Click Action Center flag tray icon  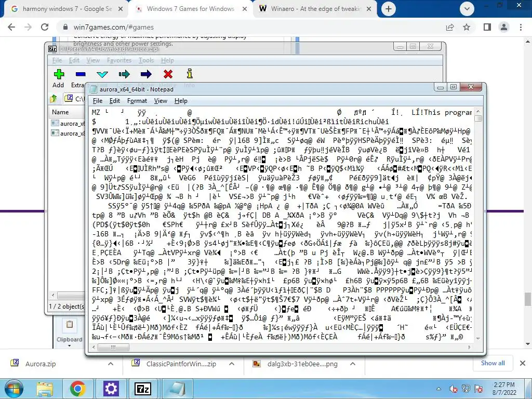coord(478,389)
